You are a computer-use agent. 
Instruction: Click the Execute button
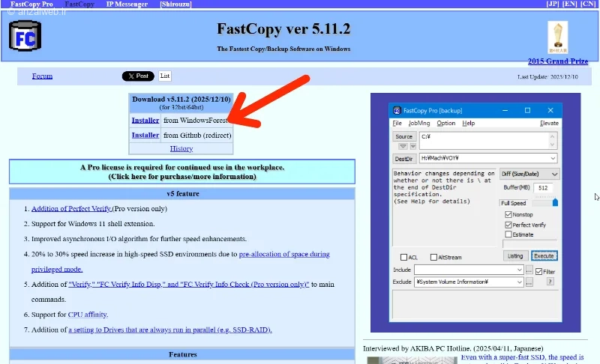(x=544, y=255)
